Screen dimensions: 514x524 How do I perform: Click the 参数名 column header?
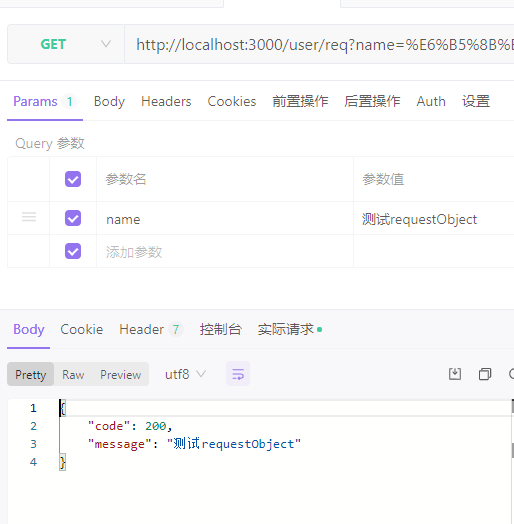click(126, 179)
